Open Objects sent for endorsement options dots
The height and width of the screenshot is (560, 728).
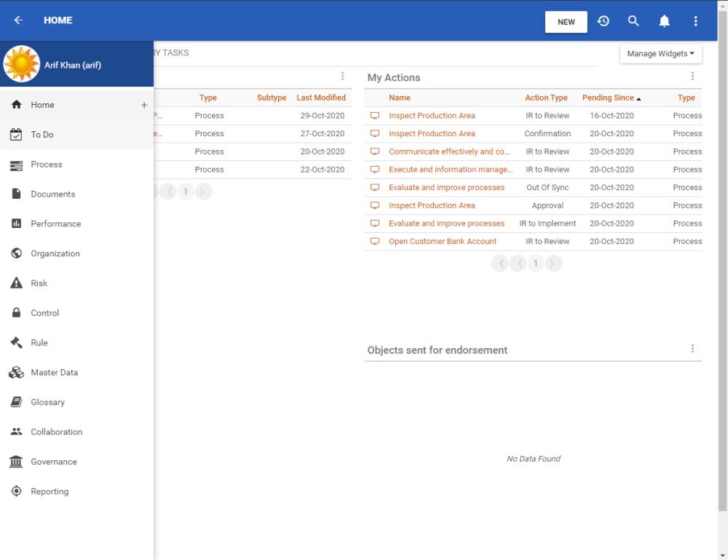(x=692, y=349)
